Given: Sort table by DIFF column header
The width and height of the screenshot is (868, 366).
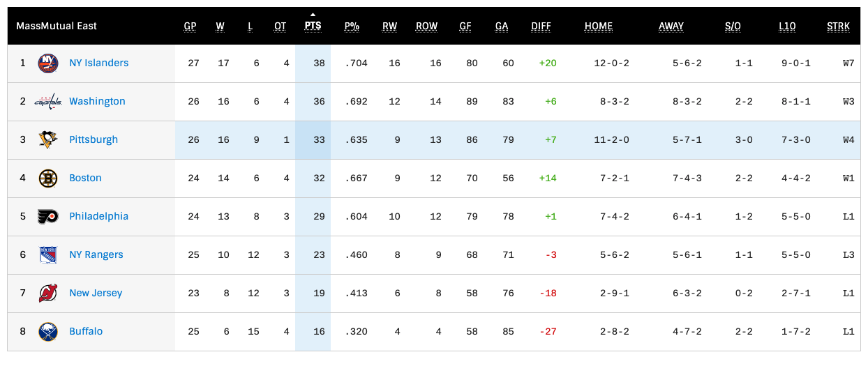Looking at the screenshot, I should (x=541, y=26).
